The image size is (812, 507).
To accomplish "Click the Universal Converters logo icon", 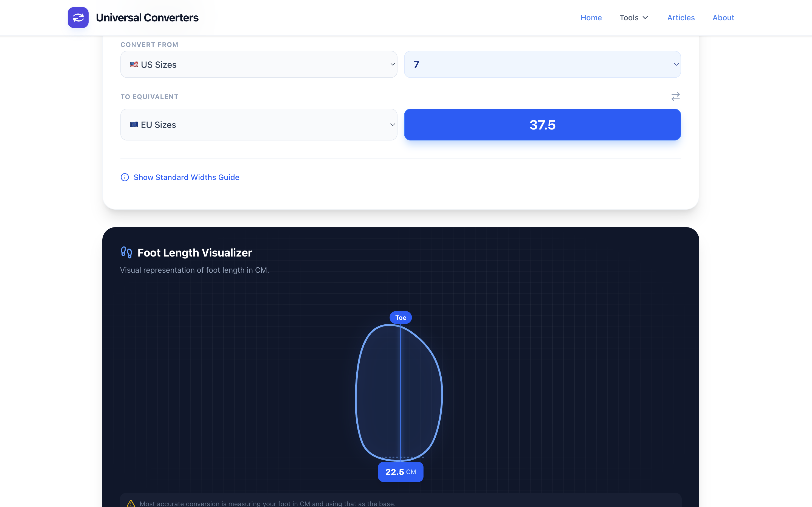I will tap(78, 18).
